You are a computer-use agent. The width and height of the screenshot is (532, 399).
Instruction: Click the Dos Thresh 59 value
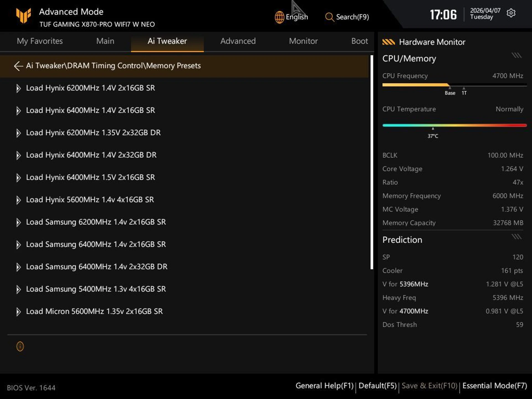click(x=520, y=325)
